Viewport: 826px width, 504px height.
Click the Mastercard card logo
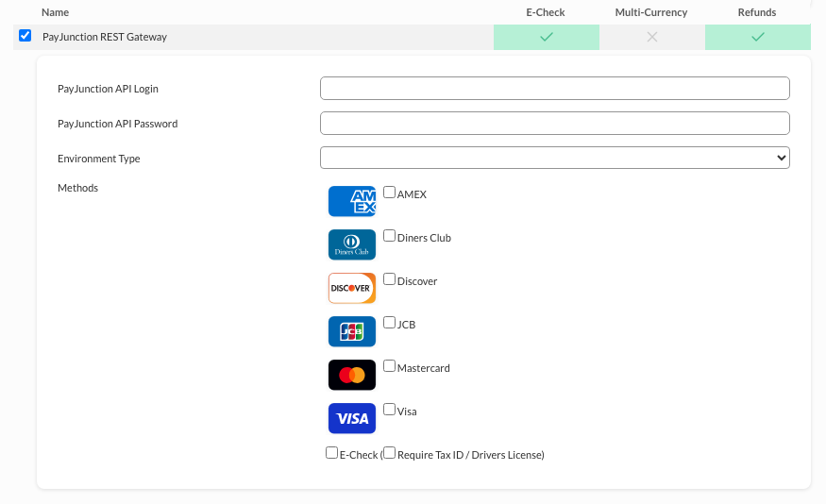(x=352, y=375)
